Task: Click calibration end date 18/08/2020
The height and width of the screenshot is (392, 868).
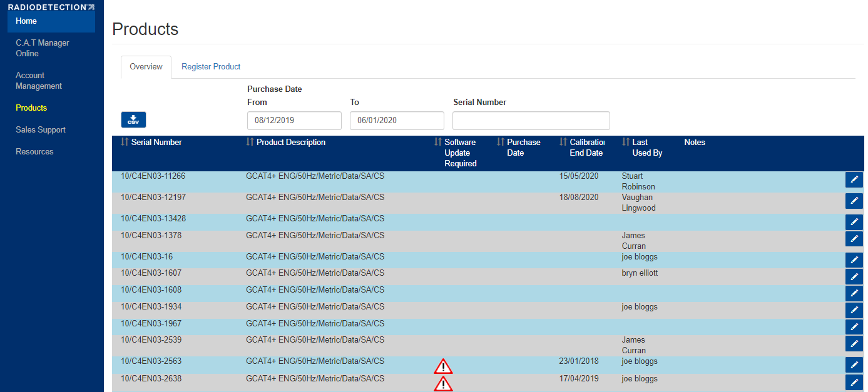Action: [x=578, y=198]
